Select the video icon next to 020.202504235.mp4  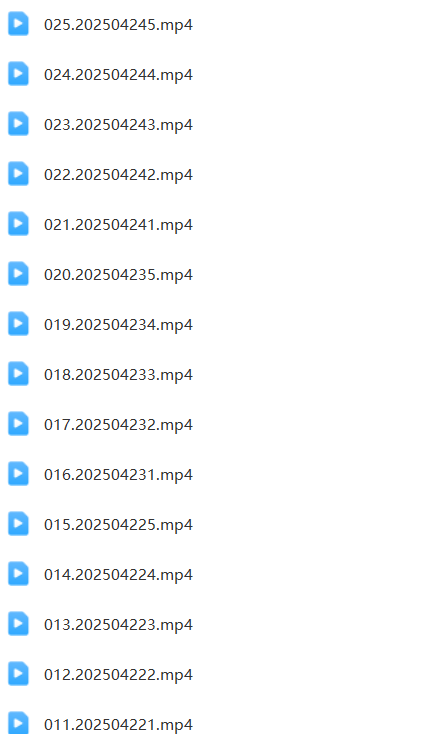coord(18,274)
